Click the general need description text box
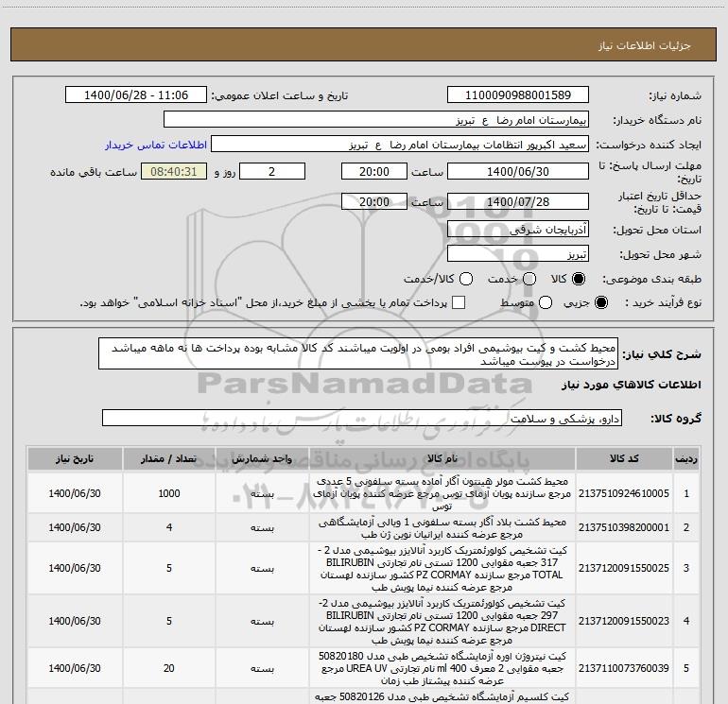 coord(358,353)
